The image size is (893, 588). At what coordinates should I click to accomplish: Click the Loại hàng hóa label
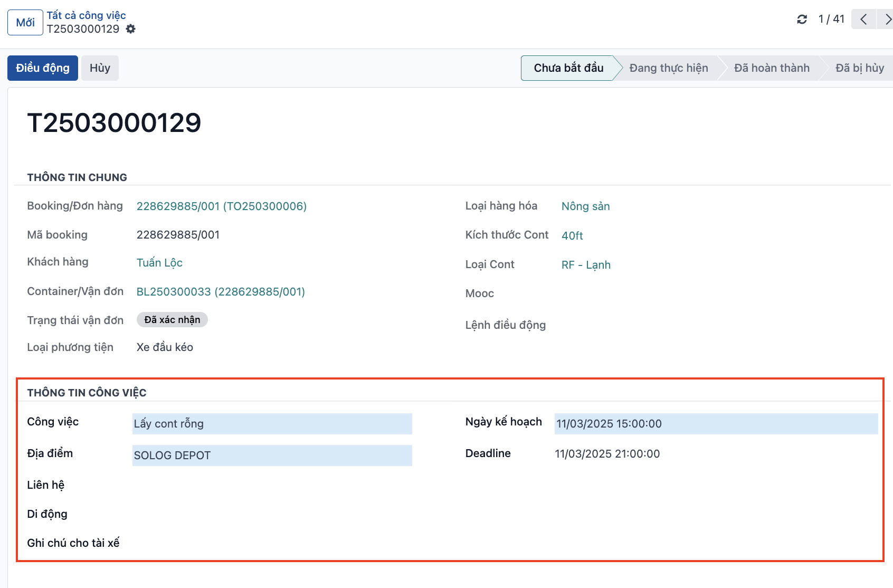pyautogui.click(x=501, y=206)
